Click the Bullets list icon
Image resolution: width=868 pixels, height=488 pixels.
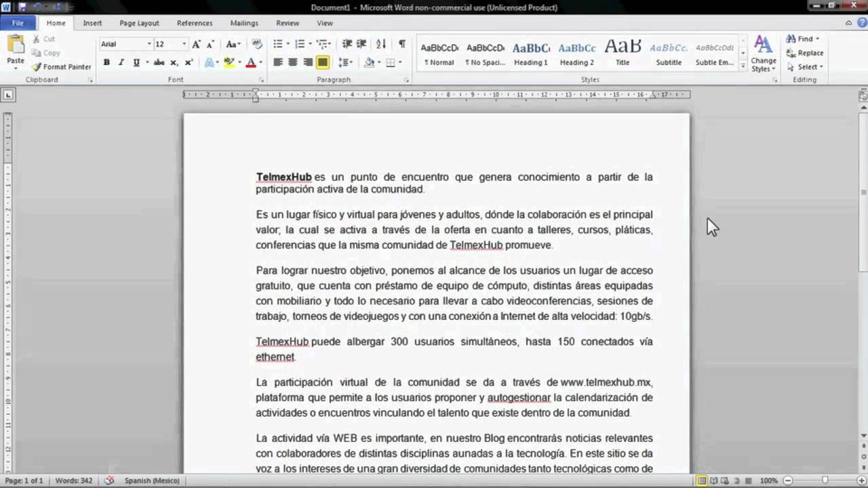[277, 44]
